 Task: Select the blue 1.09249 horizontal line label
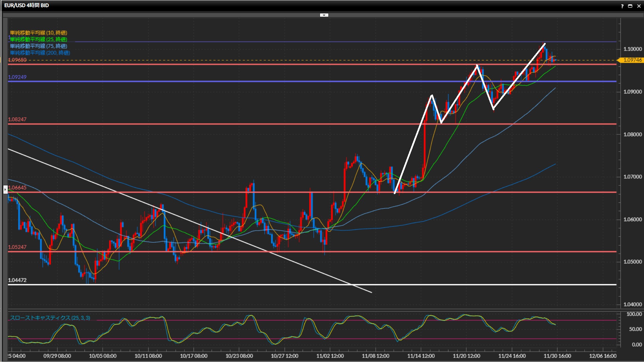(17, 77)
